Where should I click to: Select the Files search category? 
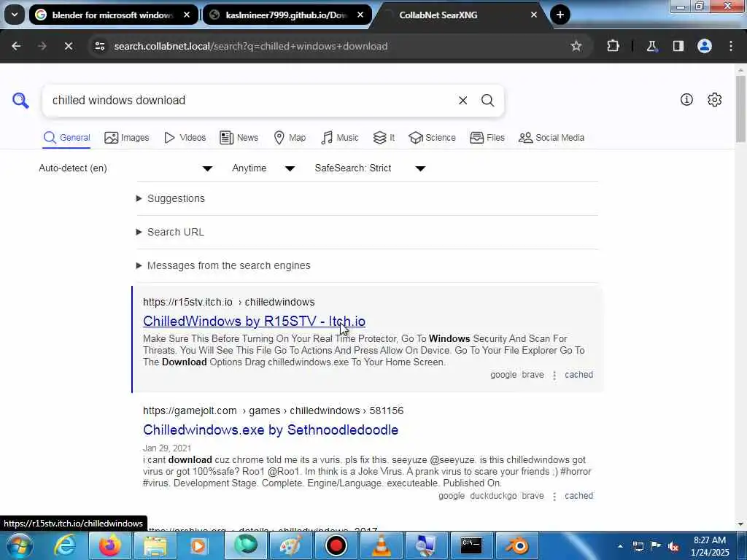[x=487, y=138]
